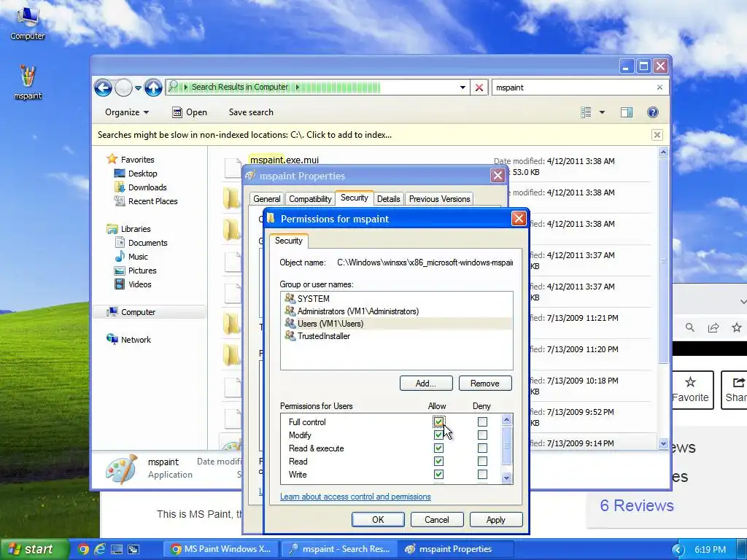This screenshot has height=560, width=747.
Task: Launch Chrome from quick launch
Action: (83, 549)
